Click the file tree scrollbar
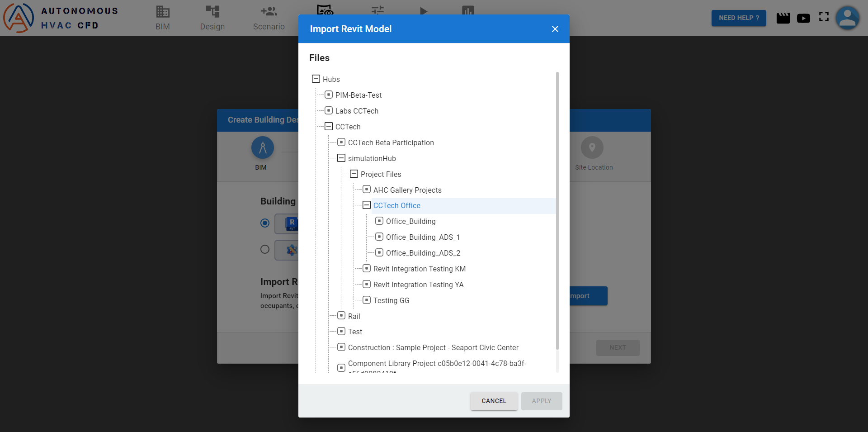This screenshot has width=868, height=432. click(x=557, y=211)
